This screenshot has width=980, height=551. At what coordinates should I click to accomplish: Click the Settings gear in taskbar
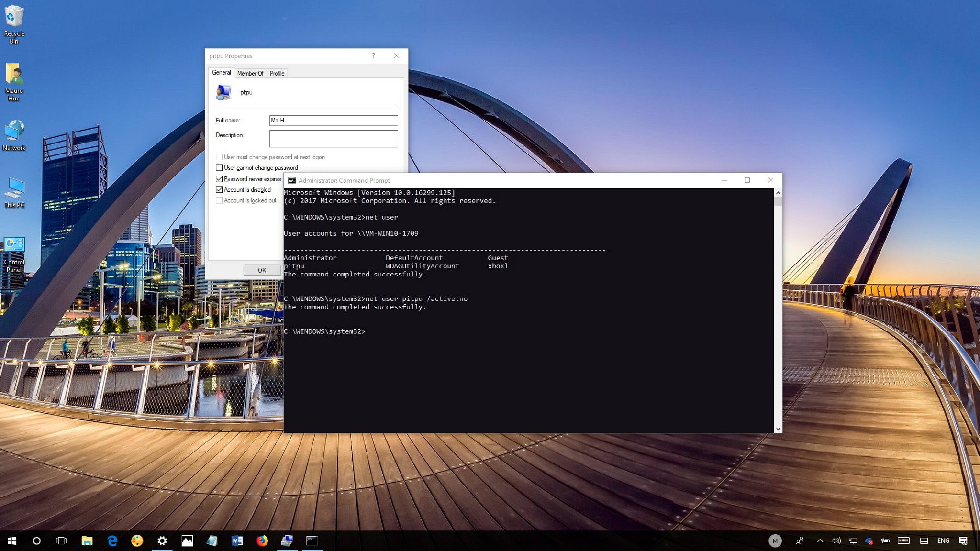click(162, 540)
